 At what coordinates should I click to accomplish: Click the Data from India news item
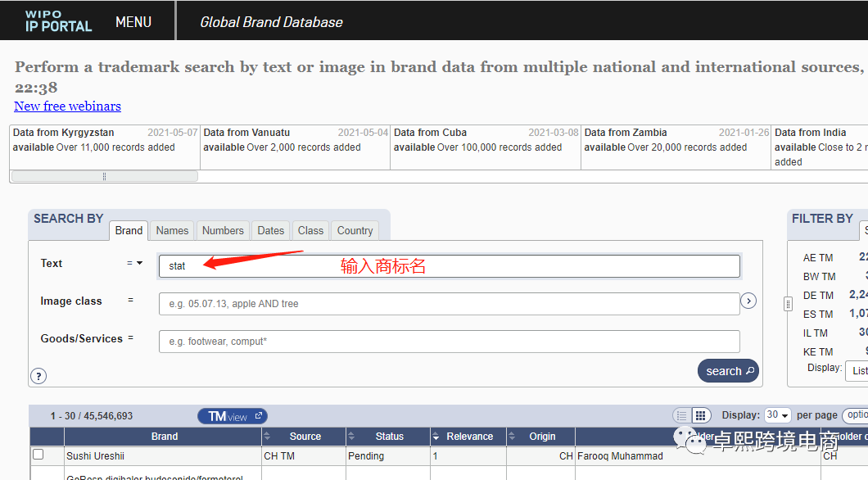pos(820,147)
